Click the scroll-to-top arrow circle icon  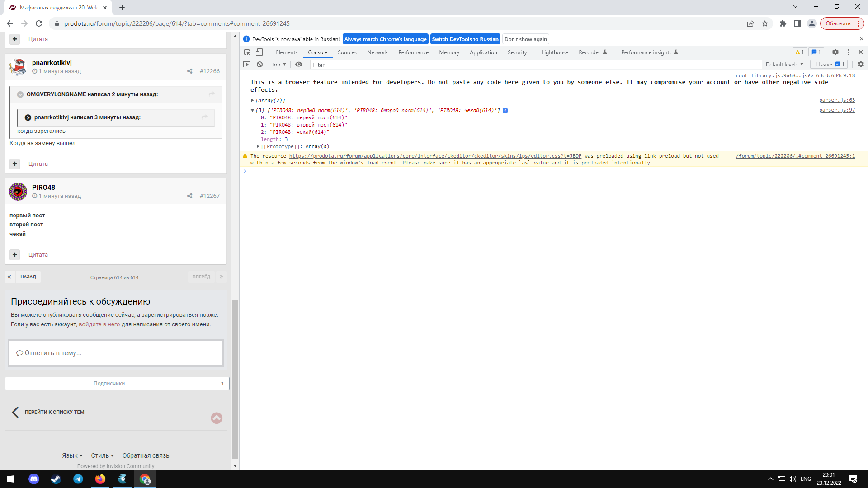pyautogui.click(x=217, y=418)
